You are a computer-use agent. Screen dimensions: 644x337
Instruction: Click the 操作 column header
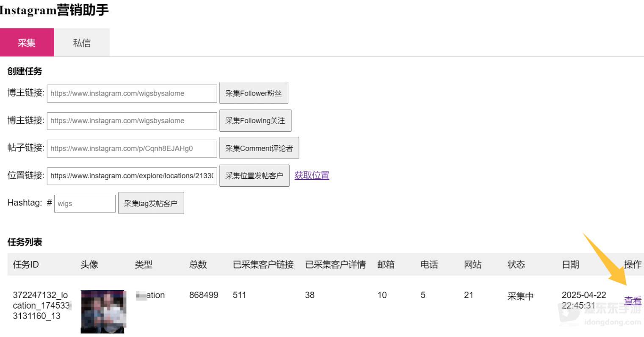coord(633,265)
